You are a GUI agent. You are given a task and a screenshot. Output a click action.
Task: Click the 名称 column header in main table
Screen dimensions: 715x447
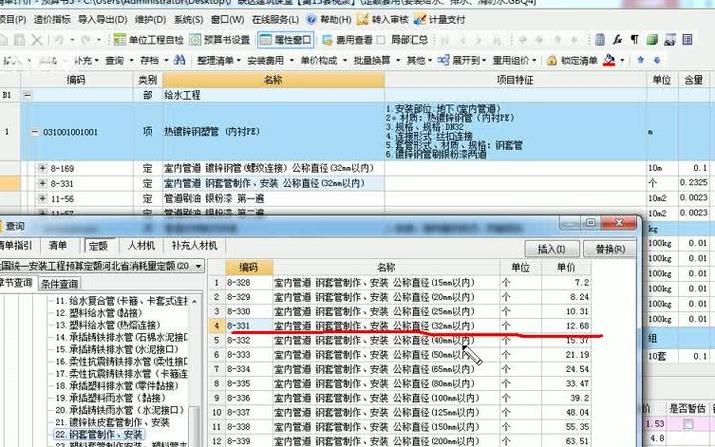(273, 80)
